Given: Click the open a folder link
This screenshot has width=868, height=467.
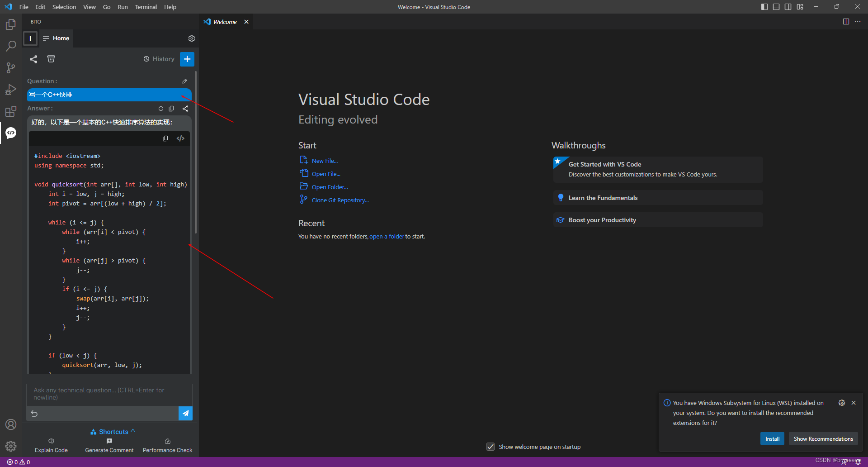Looking at the screenshot, I should [387, 236].
